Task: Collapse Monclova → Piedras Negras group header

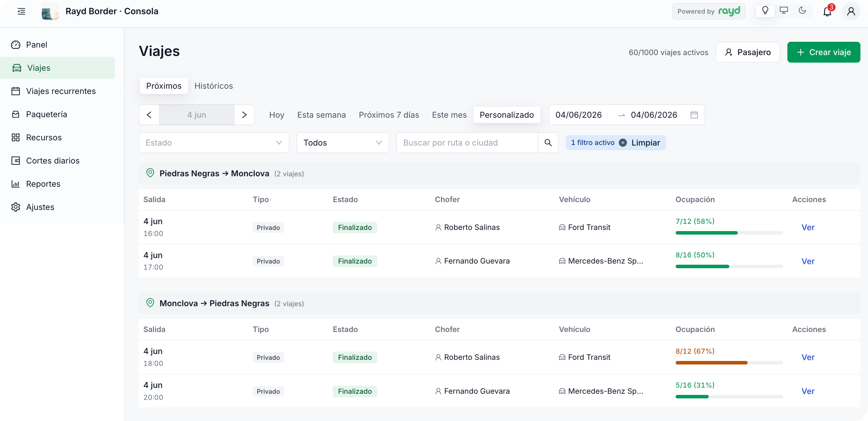Action: 499,304
